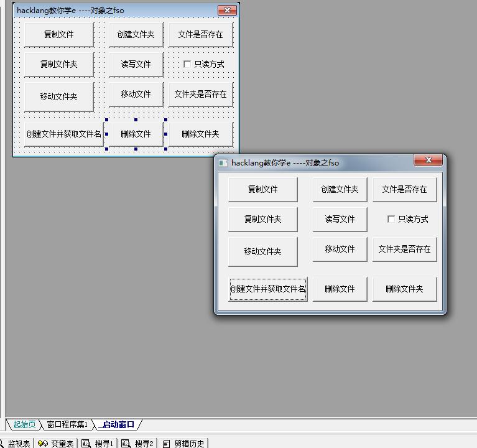Select the _启动窗口 tab

[117, 424]
